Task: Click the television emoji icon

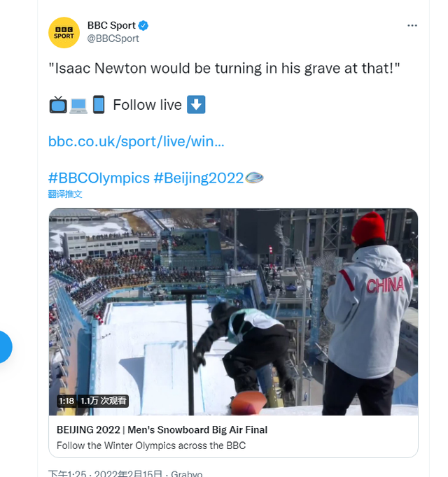Action: [57, 105]
